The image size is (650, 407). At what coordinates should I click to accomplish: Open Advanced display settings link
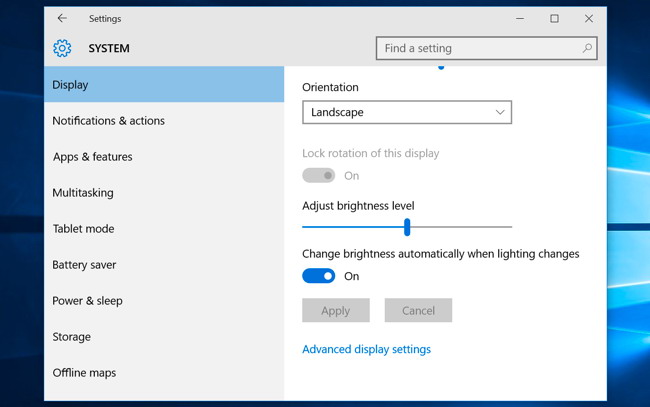(366, 349)
